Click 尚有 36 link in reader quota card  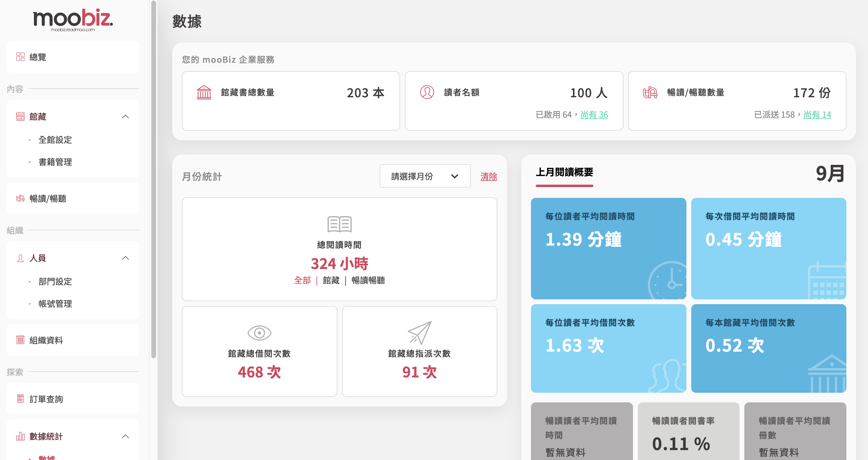click(594, 115)
